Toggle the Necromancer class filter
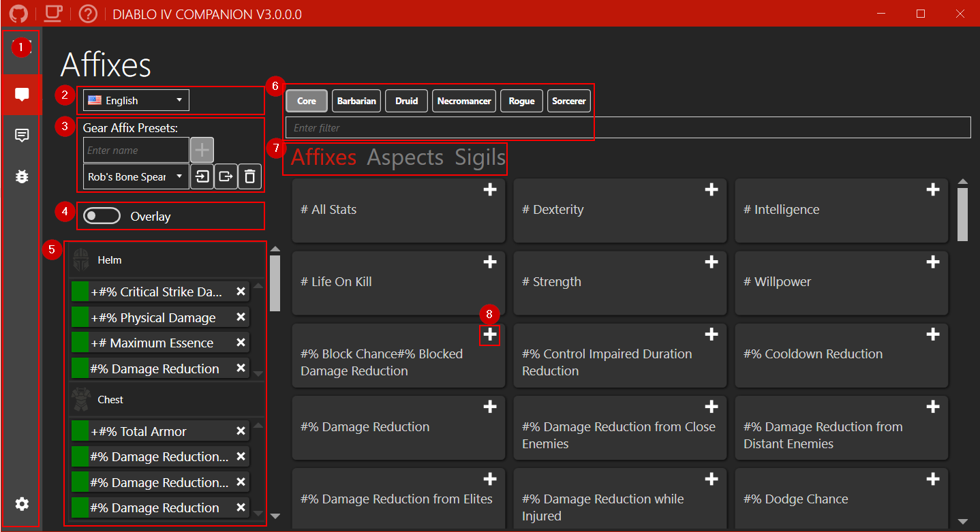This screenshot has height=532, width=980. pyautogui.click(x=464, y=101)
